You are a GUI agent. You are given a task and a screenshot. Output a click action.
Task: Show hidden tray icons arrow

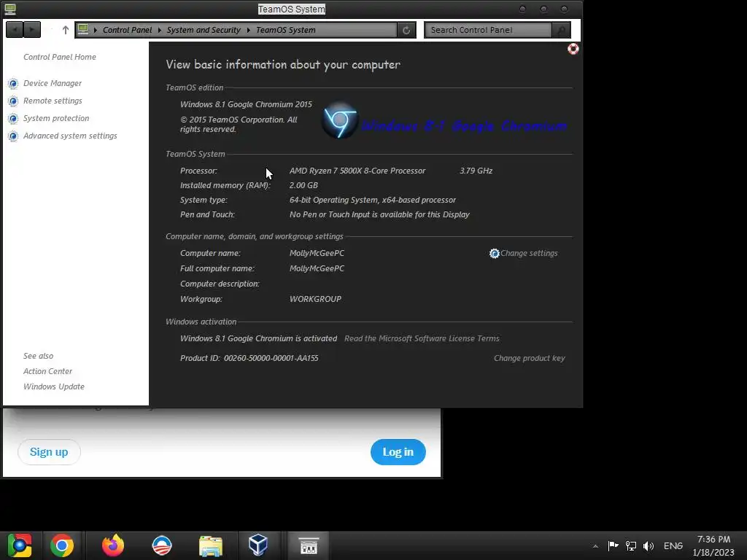[595, 546]
